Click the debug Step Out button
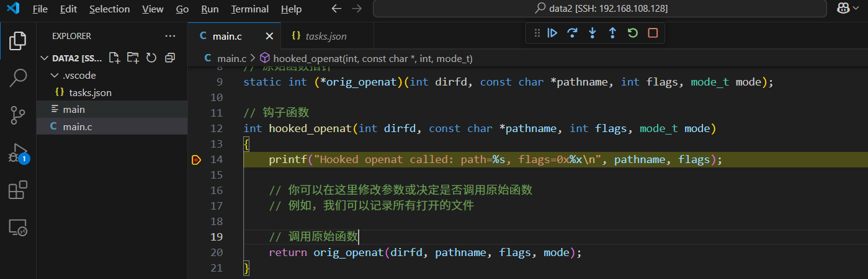 (612, 33)
